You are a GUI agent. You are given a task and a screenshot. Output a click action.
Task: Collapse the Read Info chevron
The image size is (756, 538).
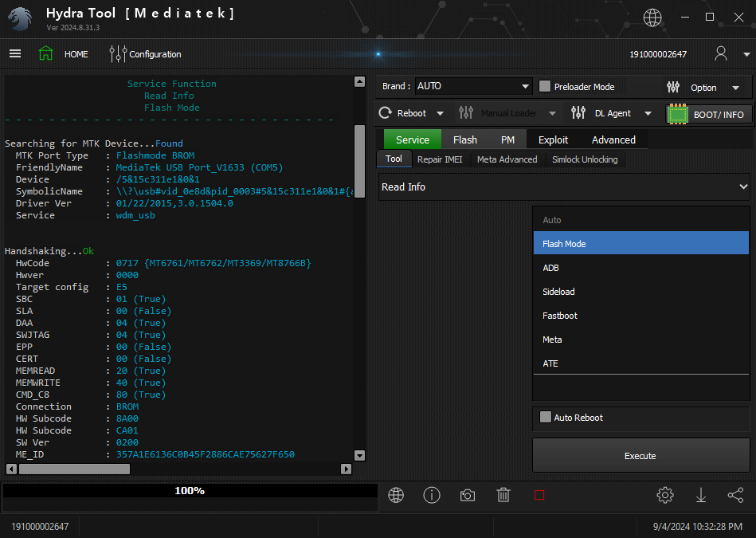(743, 187)
